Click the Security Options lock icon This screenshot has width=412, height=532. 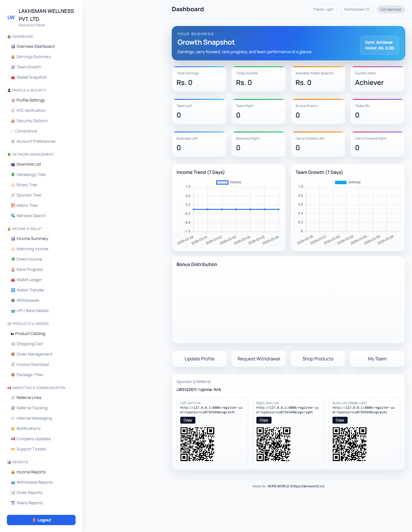point(13,121)
